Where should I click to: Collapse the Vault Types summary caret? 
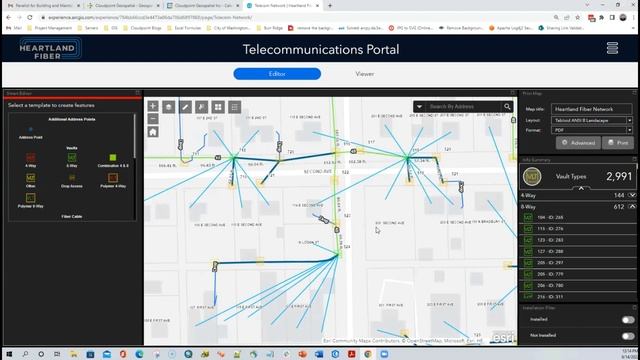click(581, 188)
